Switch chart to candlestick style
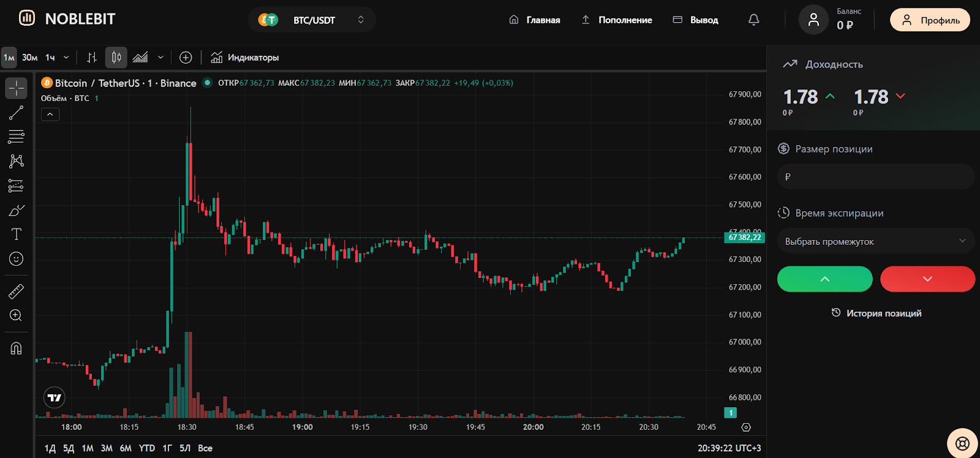The height and width of the screenshot is (458, 980). click(116, 58)
